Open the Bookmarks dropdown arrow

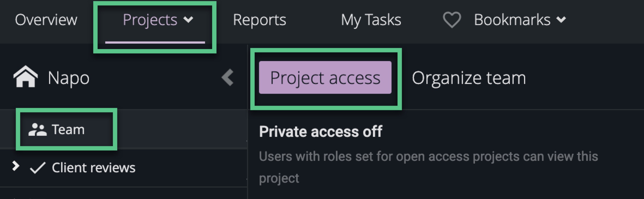tap(561, 20)
